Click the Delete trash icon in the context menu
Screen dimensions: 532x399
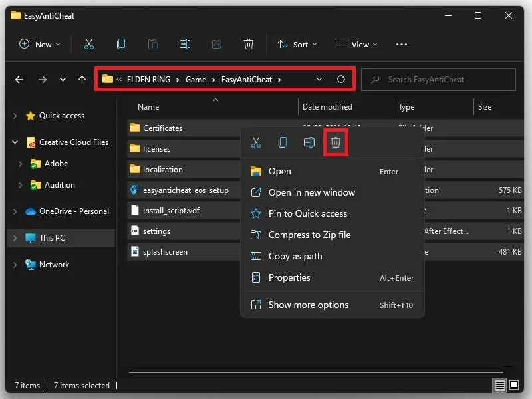click(336, 142)
